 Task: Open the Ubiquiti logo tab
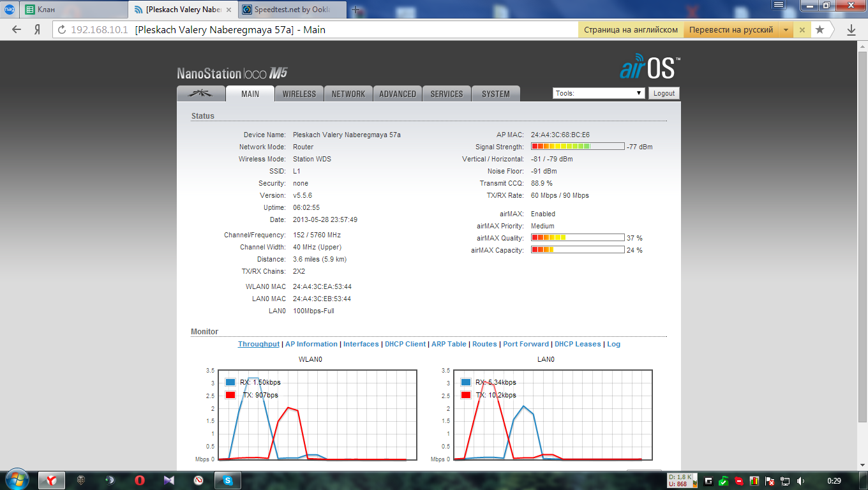click(x=201, y=94)
